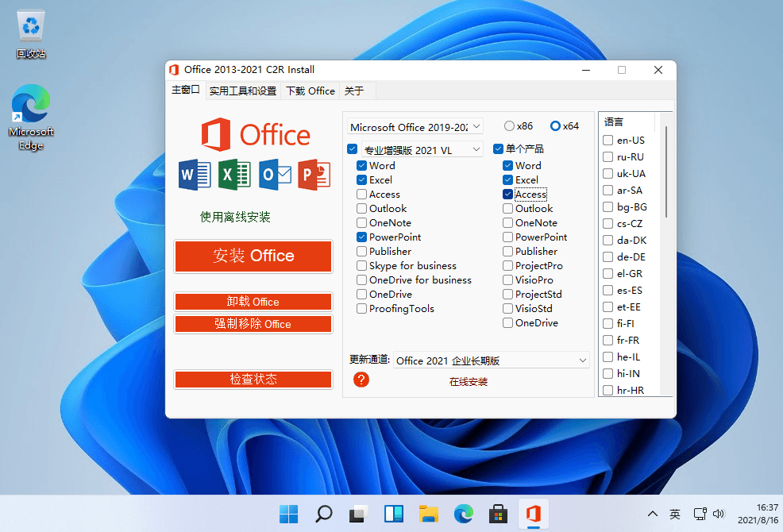Check OneDrive for business option

point(361,280)
